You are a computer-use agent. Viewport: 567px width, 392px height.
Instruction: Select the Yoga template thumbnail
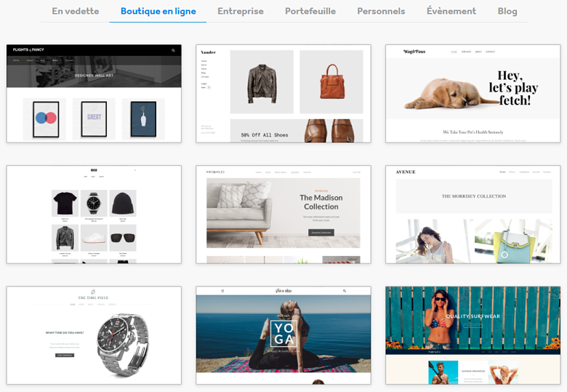click(x=283, y=335)
